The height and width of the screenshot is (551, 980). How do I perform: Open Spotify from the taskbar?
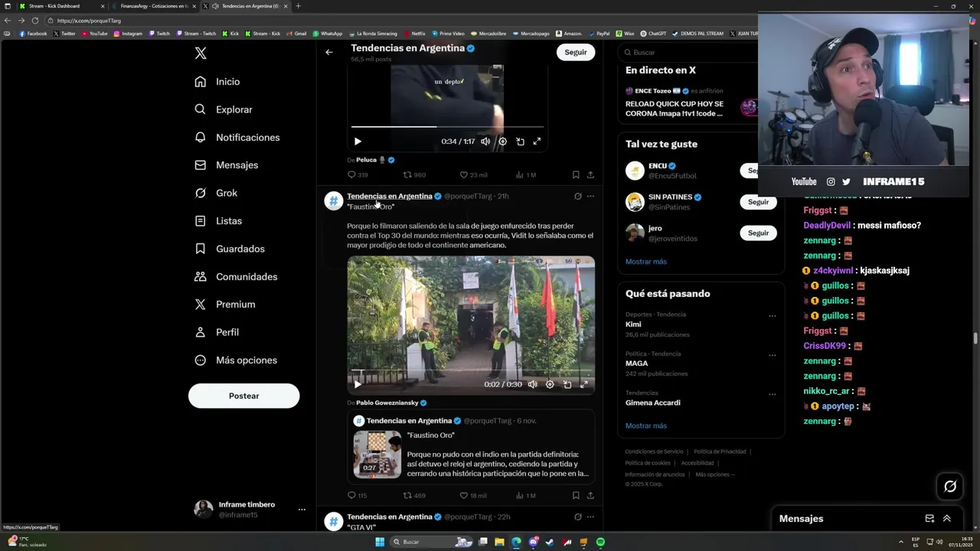600,542
